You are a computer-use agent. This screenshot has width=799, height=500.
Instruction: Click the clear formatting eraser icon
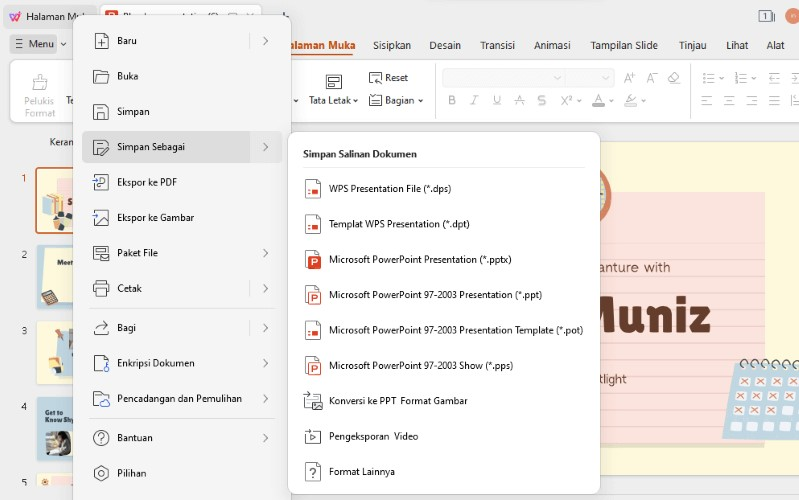pyautogui.click(x=673, y=78)
